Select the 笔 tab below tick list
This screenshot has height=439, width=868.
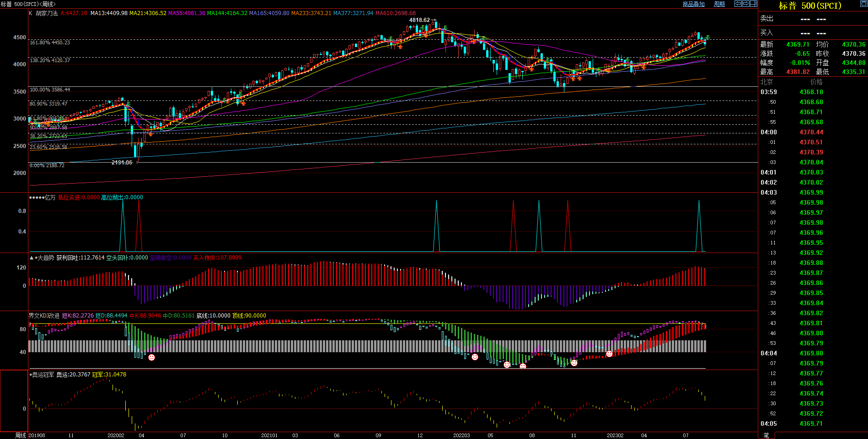(x=766, y=435)
